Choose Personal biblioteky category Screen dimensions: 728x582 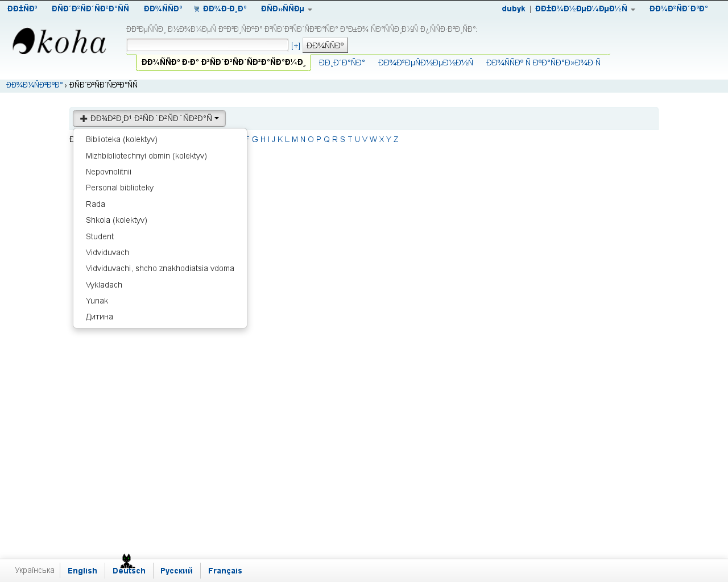119,188
